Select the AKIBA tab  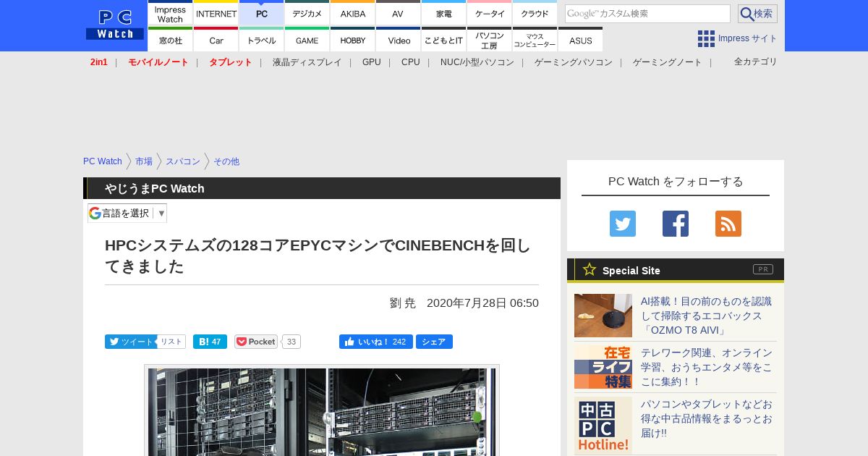[353, 14]
